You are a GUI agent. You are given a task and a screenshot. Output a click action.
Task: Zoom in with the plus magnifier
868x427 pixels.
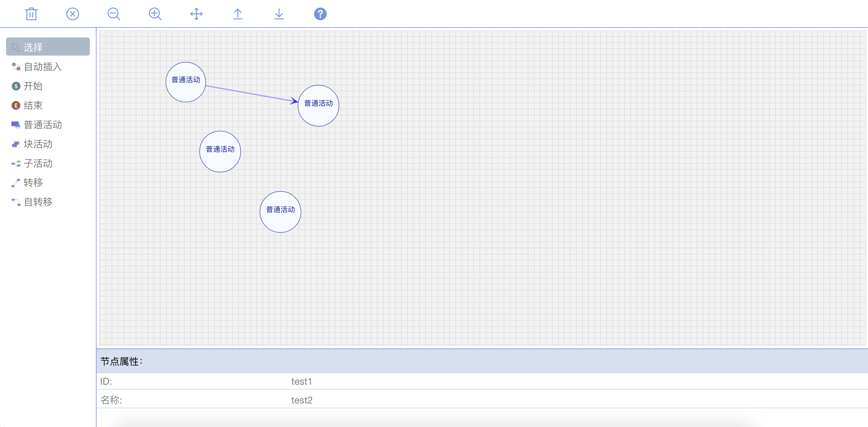click(x=155, y=14)
